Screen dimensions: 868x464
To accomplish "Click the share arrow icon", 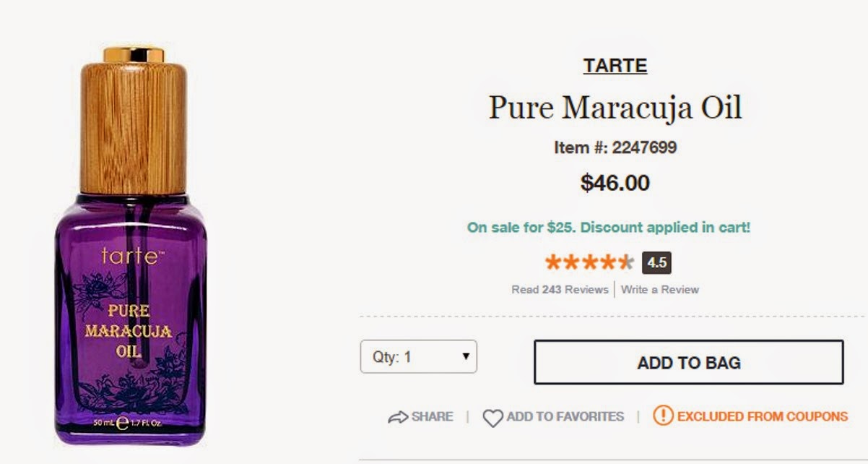I will click(x=398, y=417).
